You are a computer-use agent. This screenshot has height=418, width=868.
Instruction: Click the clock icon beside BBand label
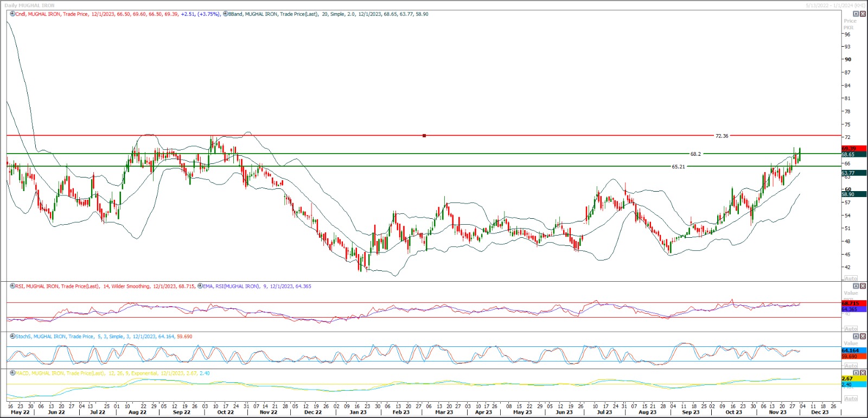pyautogui.click(x=226, y=14)
